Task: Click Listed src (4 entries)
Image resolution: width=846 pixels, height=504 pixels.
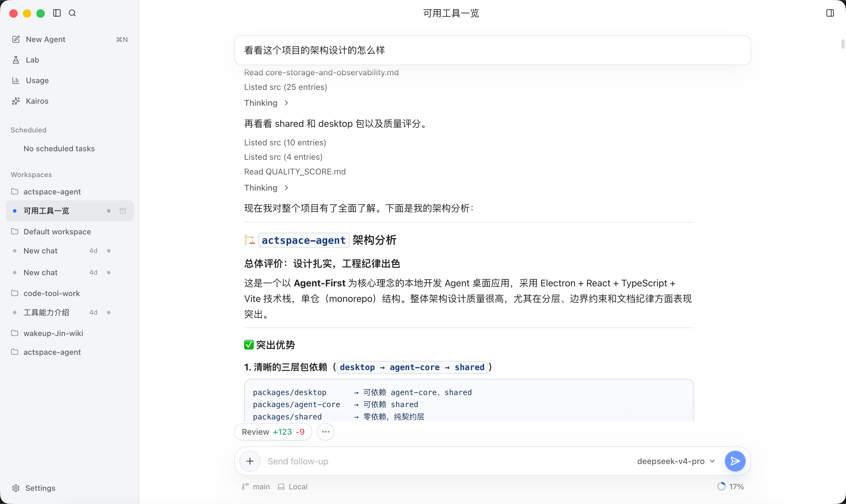Action: coord(283,157)
